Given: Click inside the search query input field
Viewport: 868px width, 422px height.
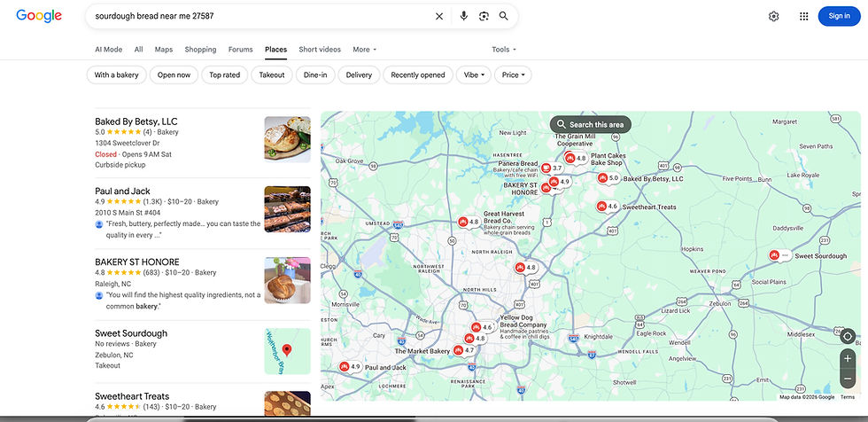Looking at the screenshot, I should [x=260, y=16].
